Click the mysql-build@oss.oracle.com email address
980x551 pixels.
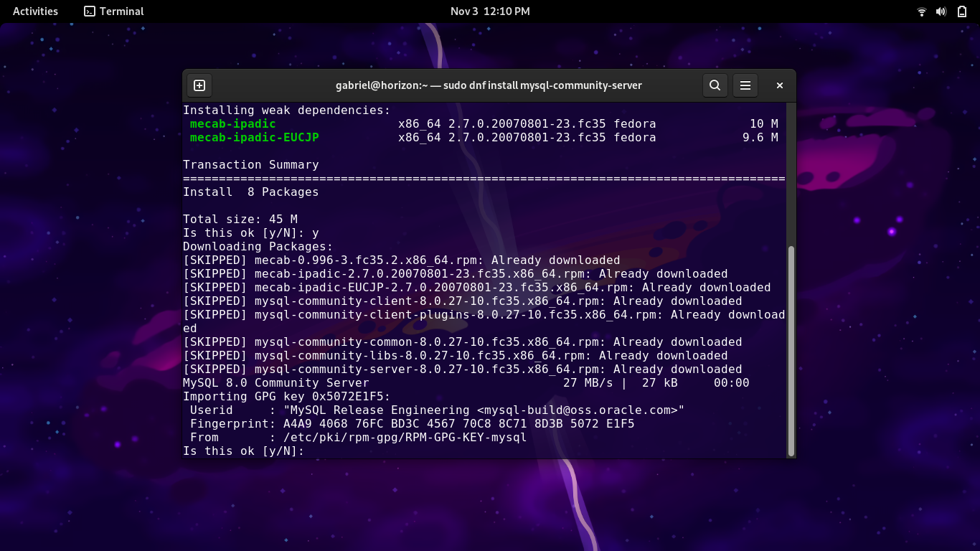click(x=580, y=410)
